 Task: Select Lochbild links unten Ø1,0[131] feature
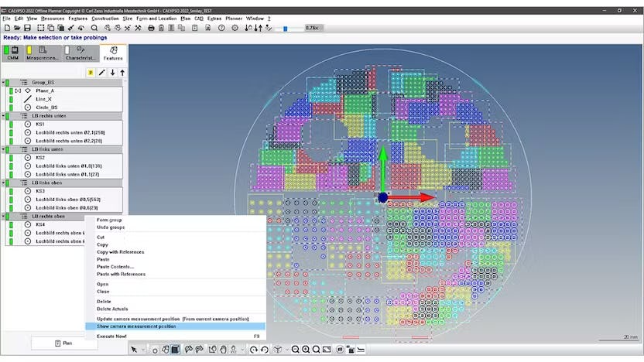click(x=69, y=166)
